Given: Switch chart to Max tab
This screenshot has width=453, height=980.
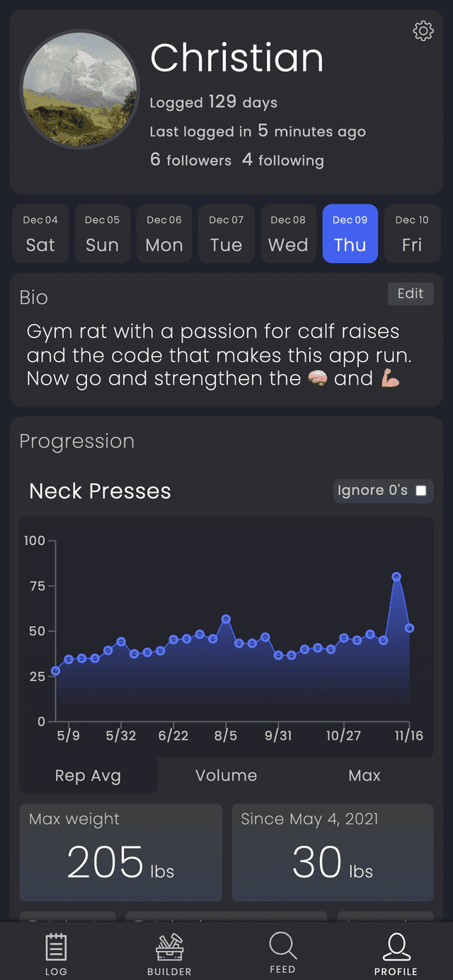Looking at the screenshot, I should [365, 776].
